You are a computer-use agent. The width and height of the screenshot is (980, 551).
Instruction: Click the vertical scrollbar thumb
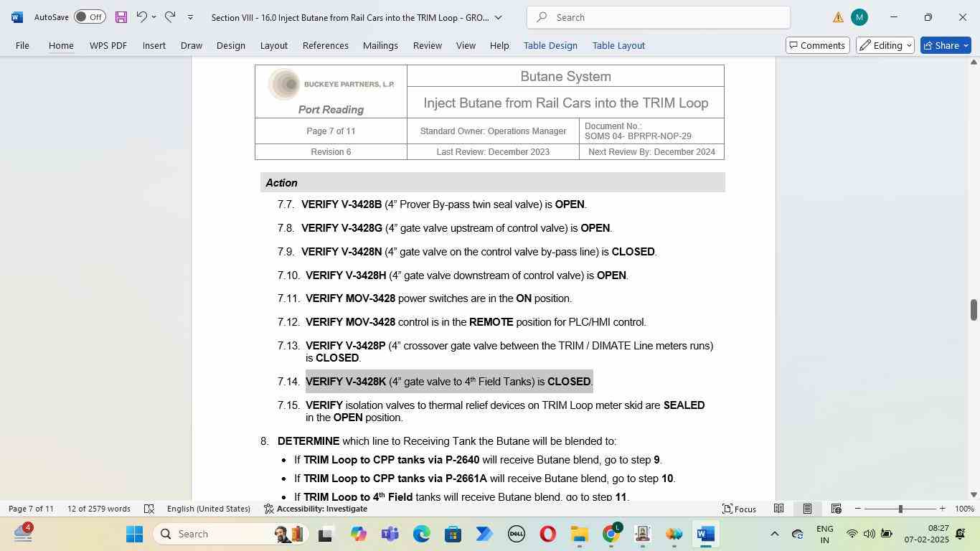pos(974,310)
